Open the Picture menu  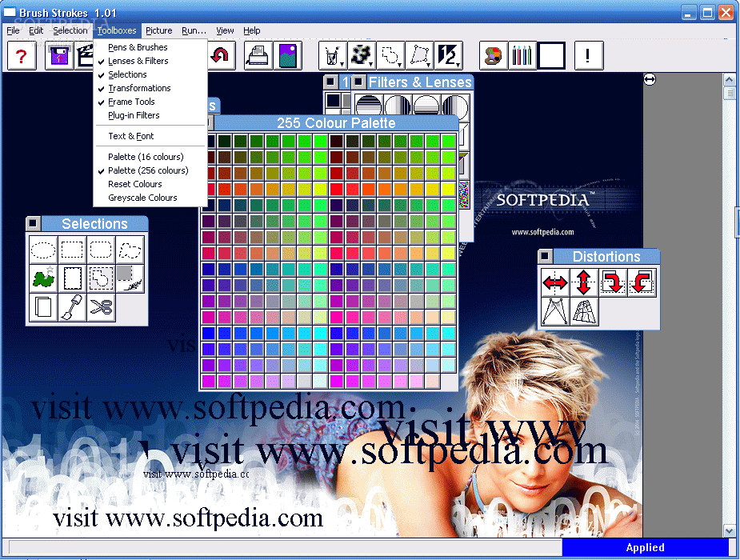tap(158, 30)
